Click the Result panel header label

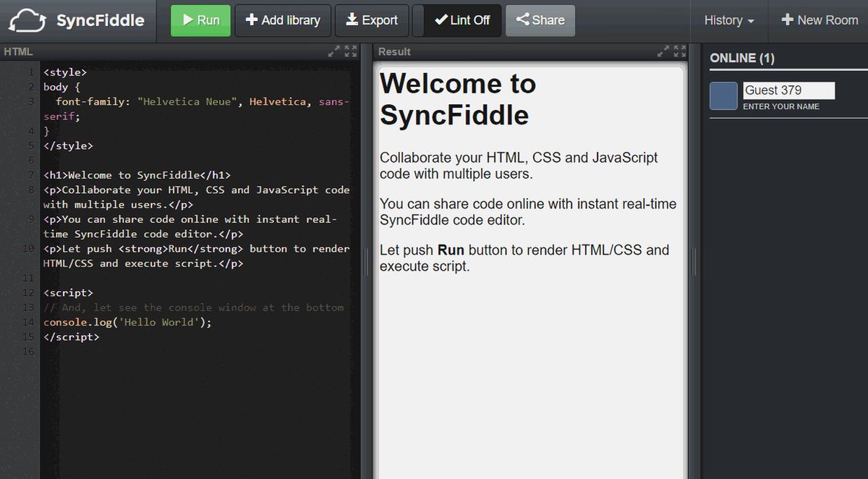[x=394, y=51]
